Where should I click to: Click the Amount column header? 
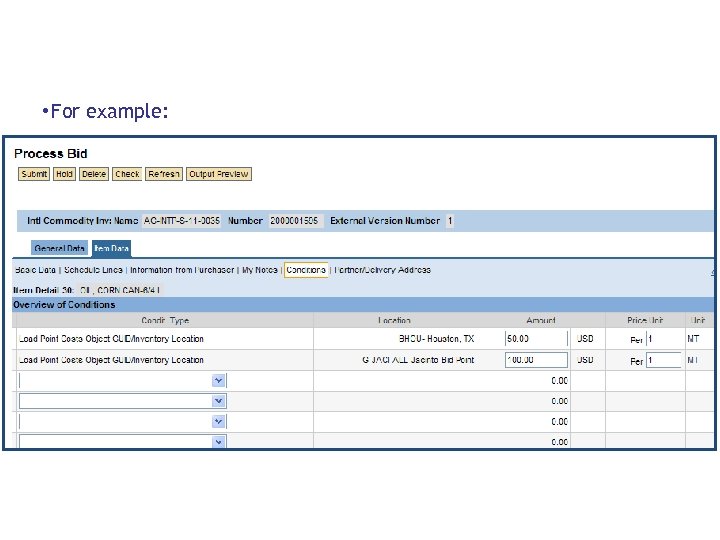(x=541, y=320)
